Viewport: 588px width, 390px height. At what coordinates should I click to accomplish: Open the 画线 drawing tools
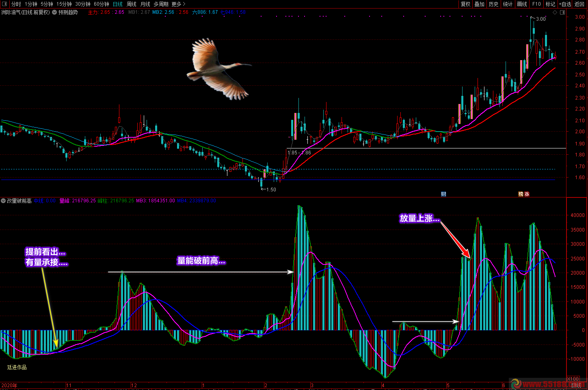tap(522, 4)
